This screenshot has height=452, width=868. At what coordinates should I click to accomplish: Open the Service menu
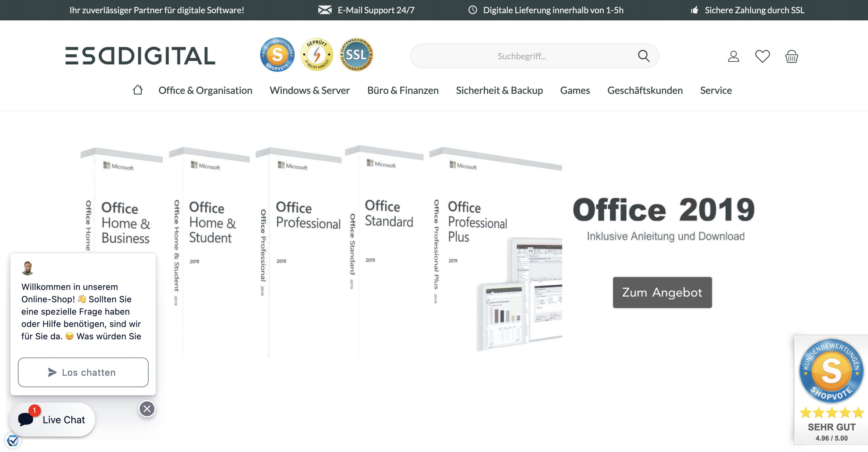716,90
